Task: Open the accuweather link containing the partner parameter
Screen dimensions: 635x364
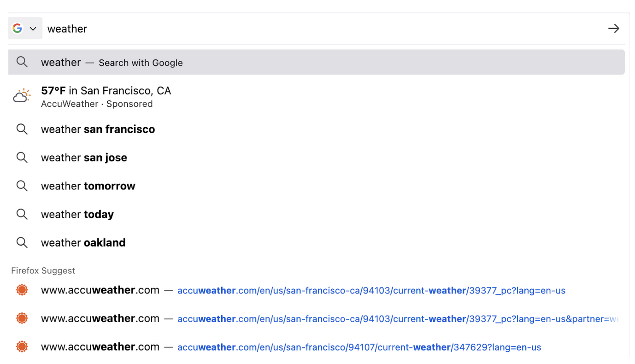Action: click(x=396, y=318)
